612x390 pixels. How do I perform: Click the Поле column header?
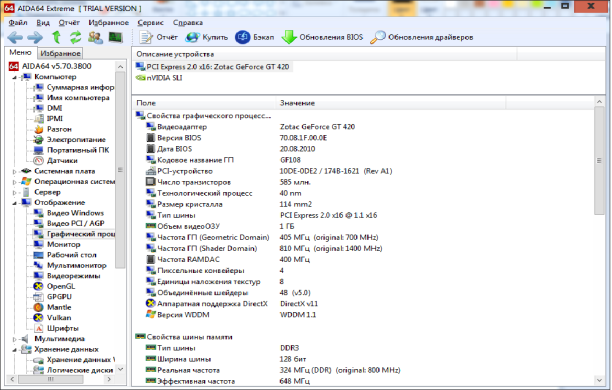click(x=204, y=103)
